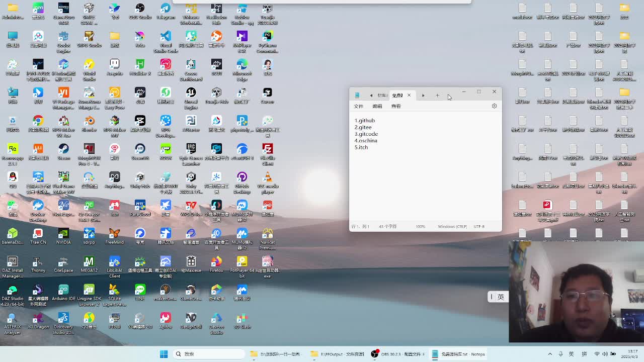Image resolution: width=644 pixels, height=362 pixels.
Task: Open the 文件 menu in Notepad
Action: tap(359, 106)
